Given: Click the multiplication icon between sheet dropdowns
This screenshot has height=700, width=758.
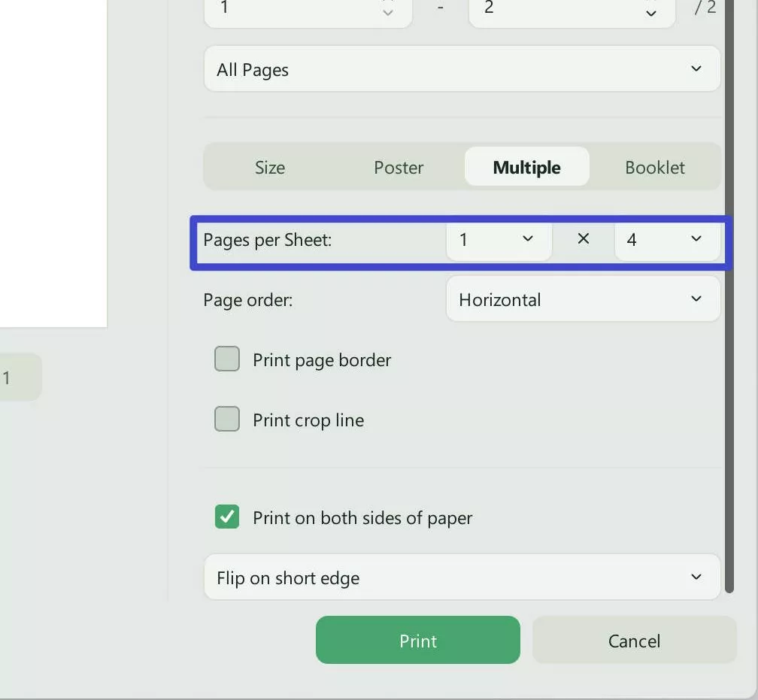Looking at the screenshot, I should pyautogui.click(x=583, y=239).
